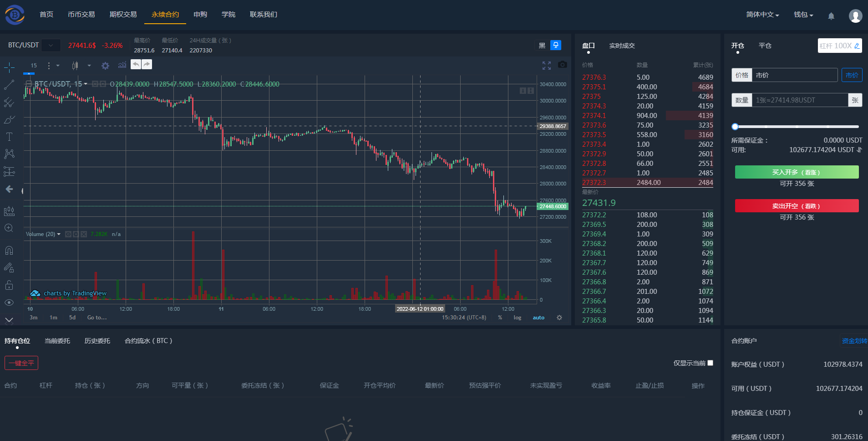Click the back arrow in drawing toolbar

point(9,189)
